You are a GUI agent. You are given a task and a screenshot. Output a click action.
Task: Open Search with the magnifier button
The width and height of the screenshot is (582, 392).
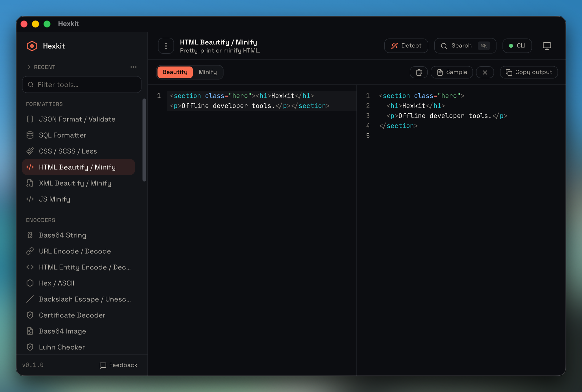click(465, 46)
